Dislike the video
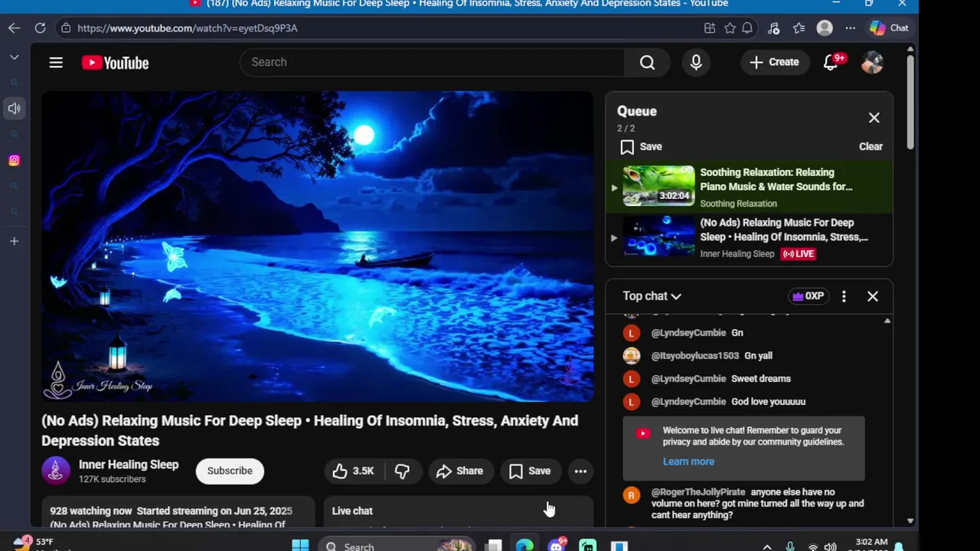The image size is (980, 551). 402,471
